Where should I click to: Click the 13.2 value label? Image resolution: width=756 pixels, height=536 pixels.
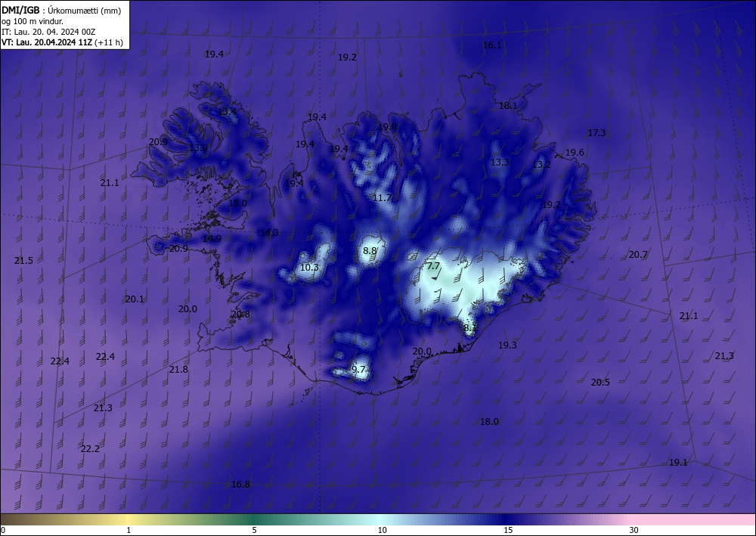pyautogui.click(x=541, y=164)
